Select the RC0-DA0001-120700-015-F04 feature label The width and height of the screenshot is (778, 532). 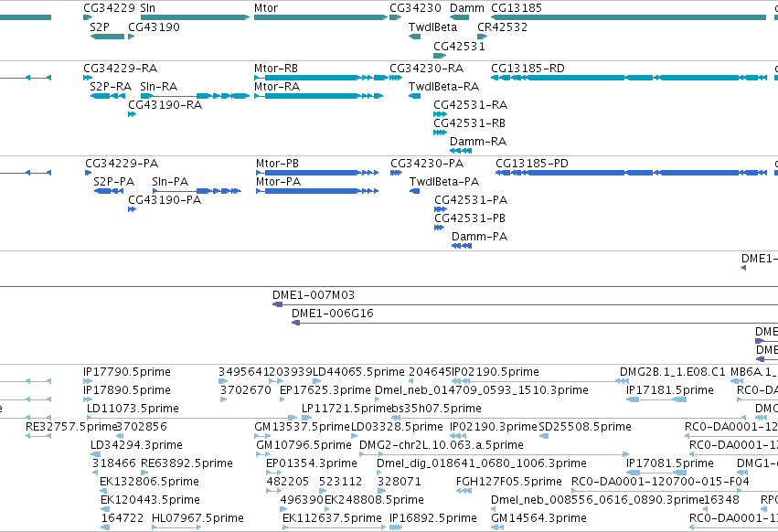(660, 482)
